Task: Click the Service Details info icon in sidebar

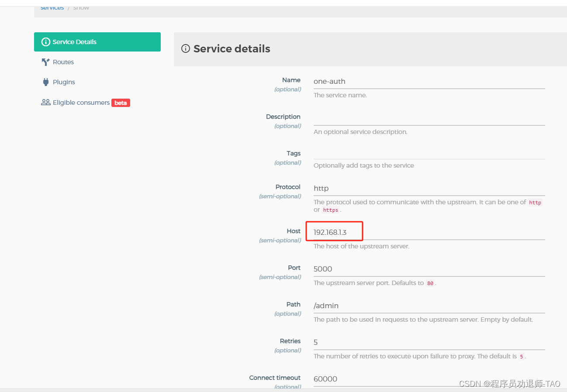Action: [x=45, y=42]
